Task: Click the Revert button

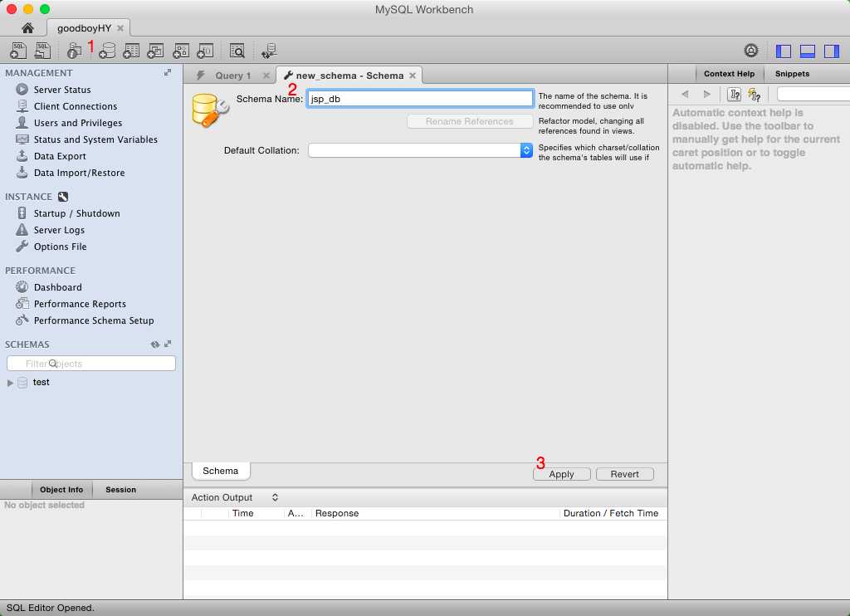Action: click(624, 475)
